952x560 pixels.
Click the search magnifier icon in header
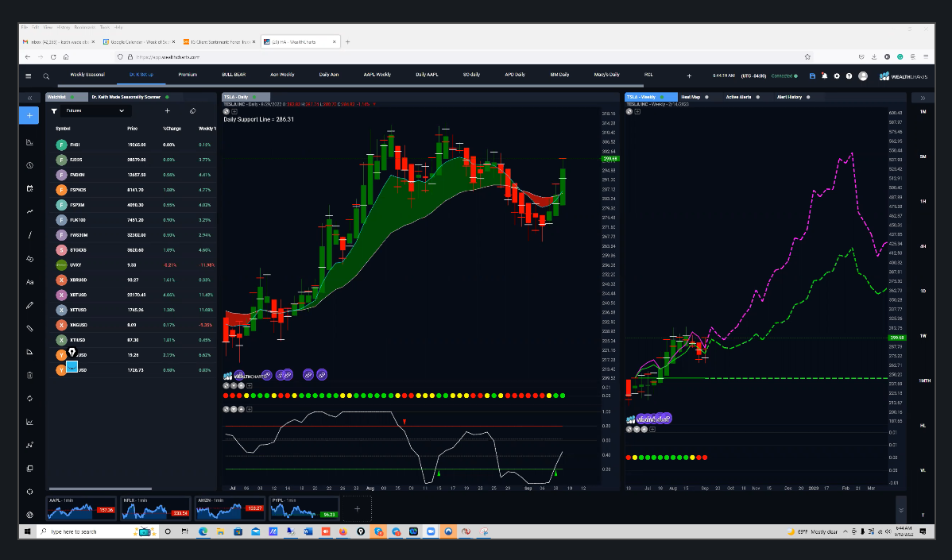(x=46, y=75)
